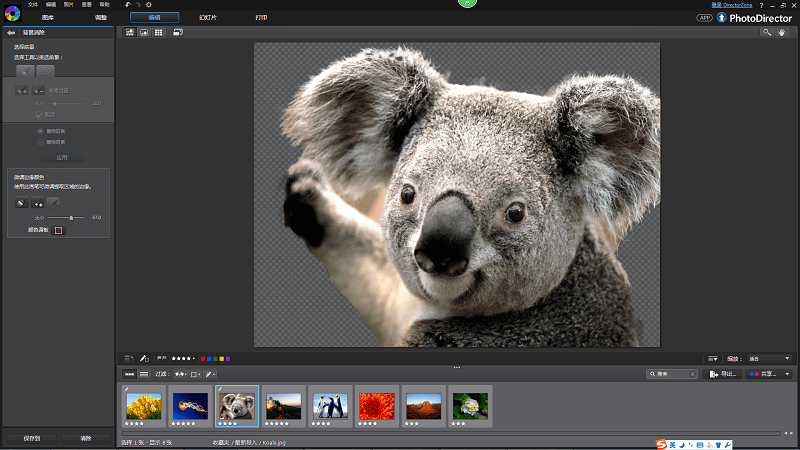Click the undo arrow in top bar
800x450 pixels.
click(x=127, y=5)
